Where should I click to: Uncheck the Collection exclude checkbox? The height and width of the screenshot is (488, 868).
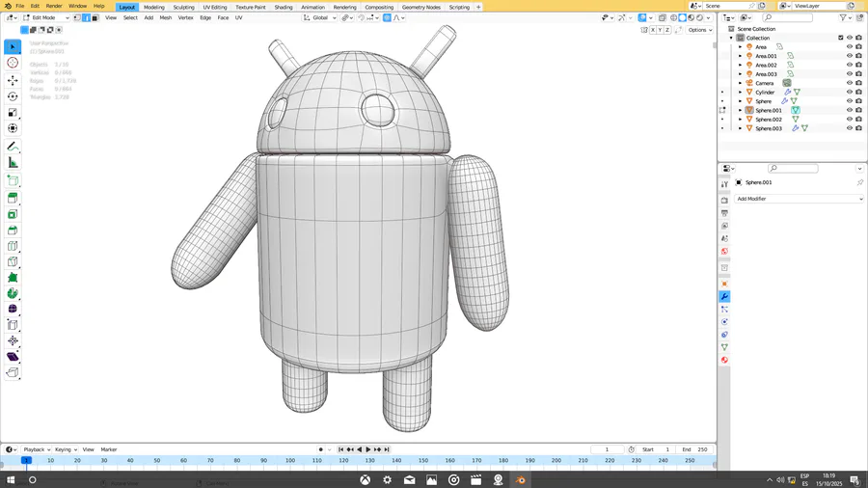[x=841, y=38]
